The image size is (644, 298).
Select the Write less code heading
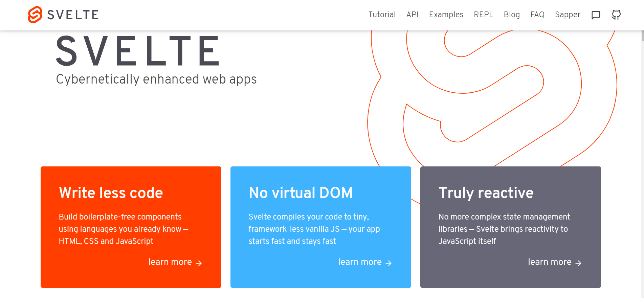click(111, 193)
